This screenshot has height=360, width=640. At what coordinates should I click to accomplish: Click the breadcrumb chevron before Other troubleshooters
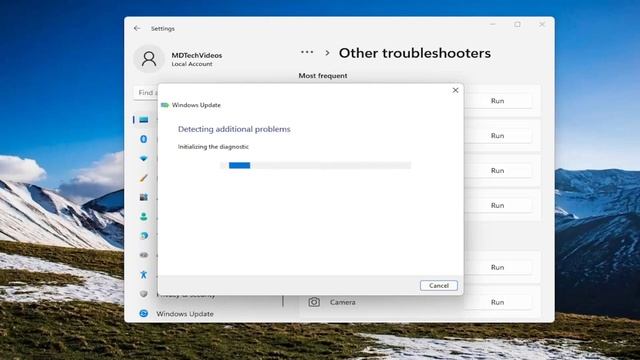pyautogui.click(x=327, y=53)
